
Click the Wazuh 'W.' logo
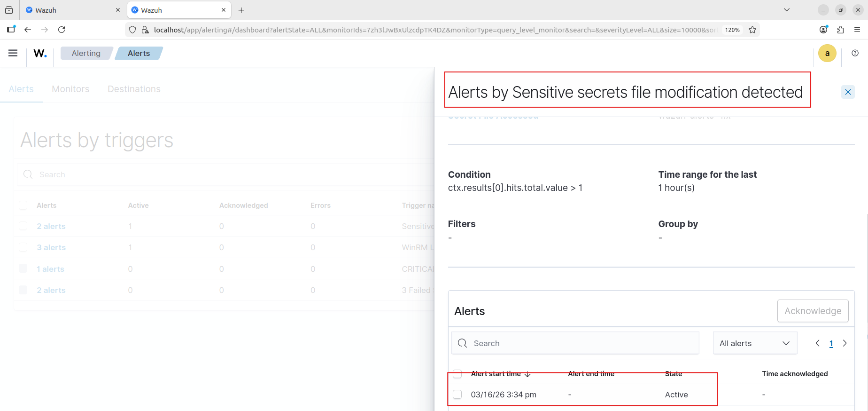coord(40,53)
